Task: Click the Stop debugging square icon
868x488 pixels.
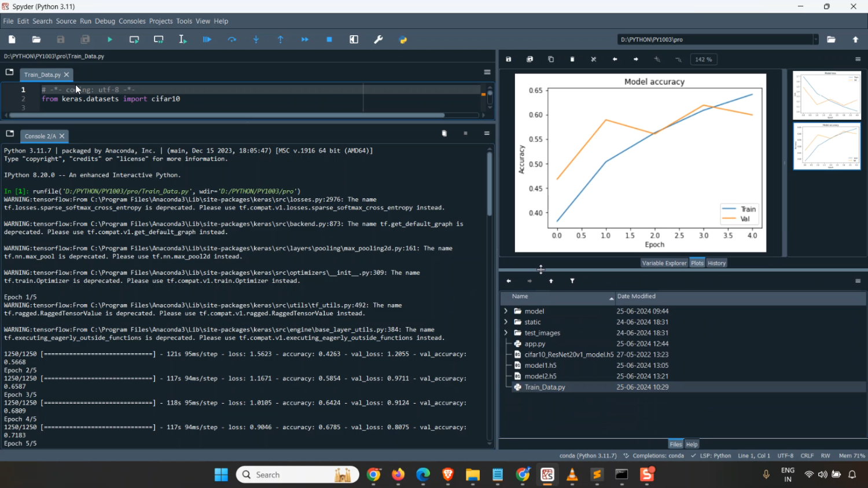Action: pos(329,40)
